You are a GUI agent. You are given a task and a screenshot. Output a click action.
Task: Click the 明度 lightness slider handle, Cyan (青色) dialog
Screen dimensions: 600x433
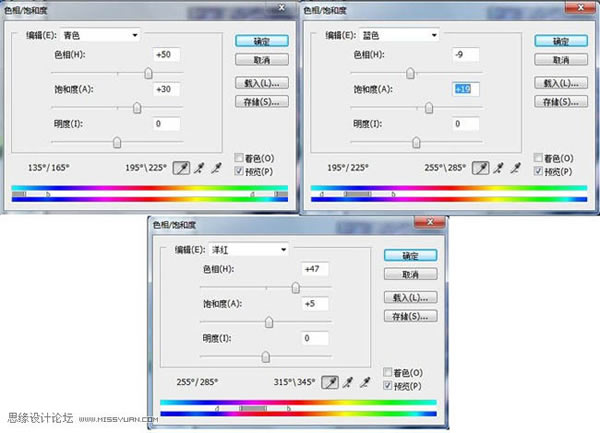[117, 142]
